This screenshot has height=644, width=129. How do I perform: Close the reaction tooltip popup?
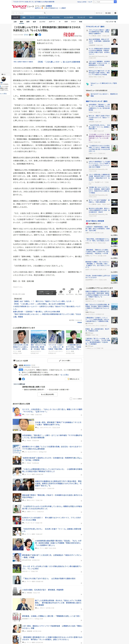point(55,292)
